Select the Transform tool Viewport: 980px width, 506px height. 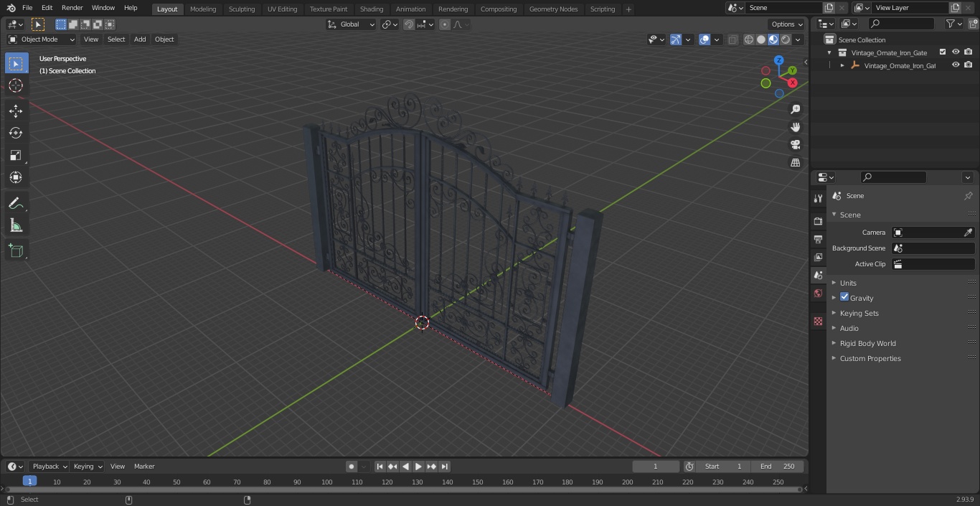point(16,177)
